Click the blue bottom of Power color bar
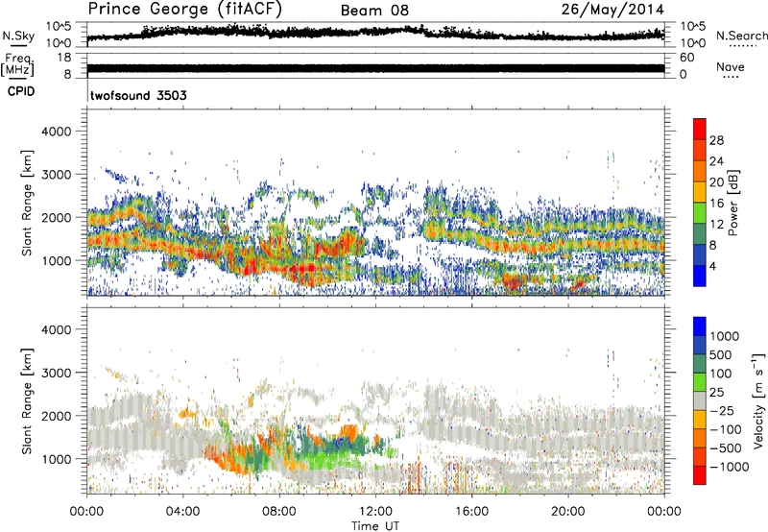Viewport: 768px width, 532px height. (x=700, y=276)
